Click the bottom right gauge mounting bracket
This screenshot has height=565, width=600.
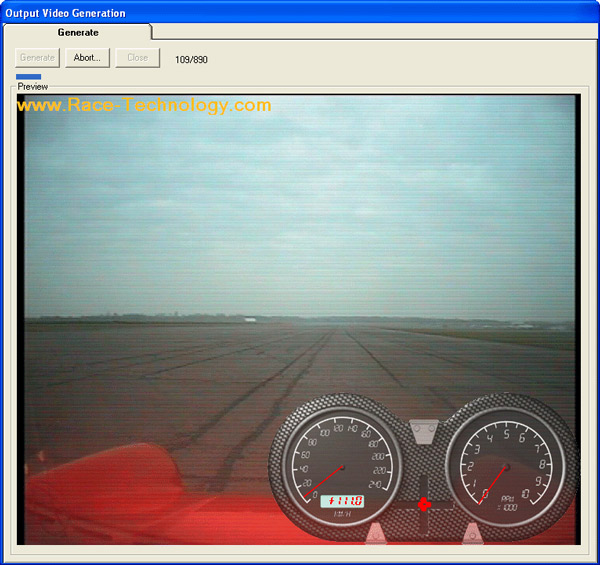pos(472,534)
